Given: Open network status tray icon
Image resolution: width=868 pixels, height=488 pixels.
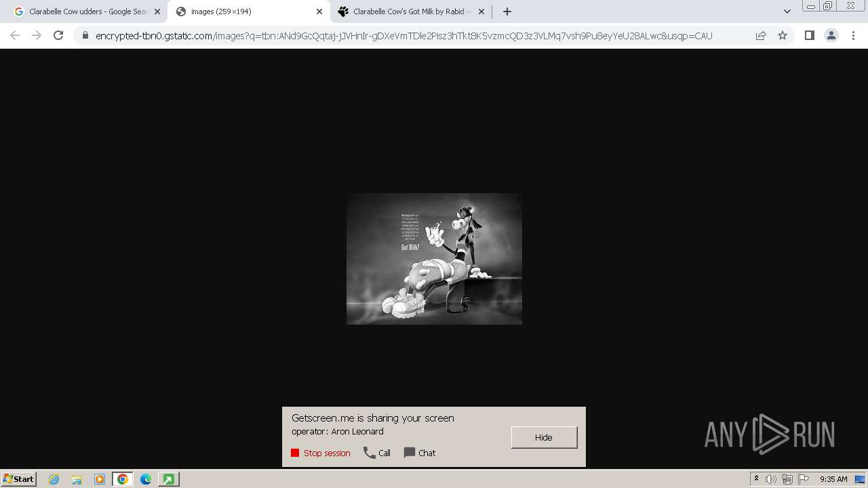Looking at the screenshot, I should (x=787, y=479).
